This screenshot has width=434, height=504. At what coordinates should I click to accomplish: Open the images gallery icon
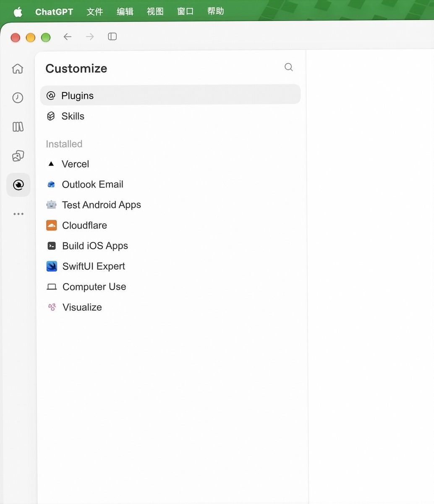[x=18, y=156]
